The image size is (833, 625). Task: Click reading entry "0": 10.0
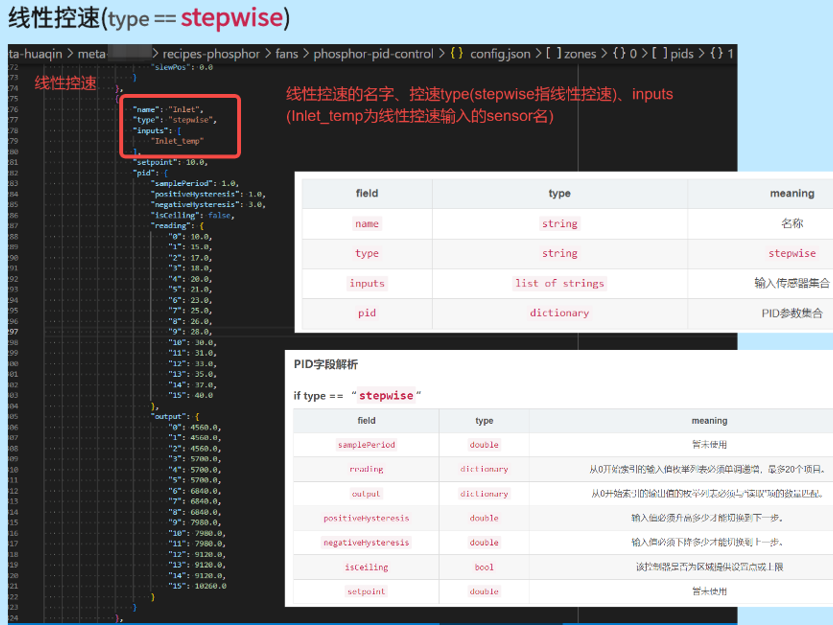coord(190,237)
